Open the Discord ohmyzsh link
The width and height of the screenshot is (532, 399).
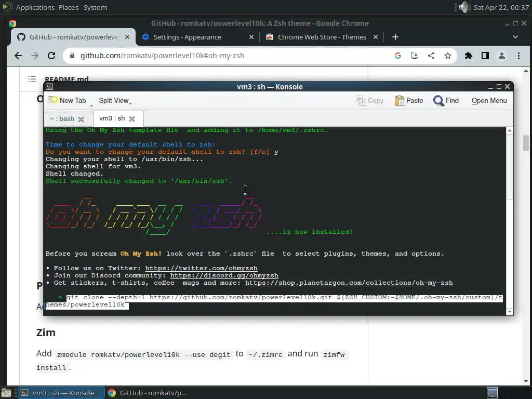(x=224, y=275)
